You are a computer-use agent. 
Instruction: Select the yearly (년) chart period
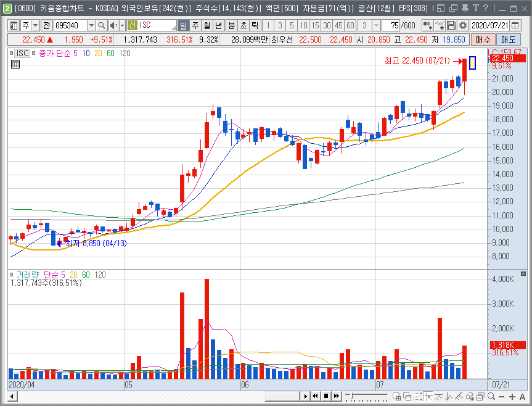pyautogui.click(x=218, y=25)
